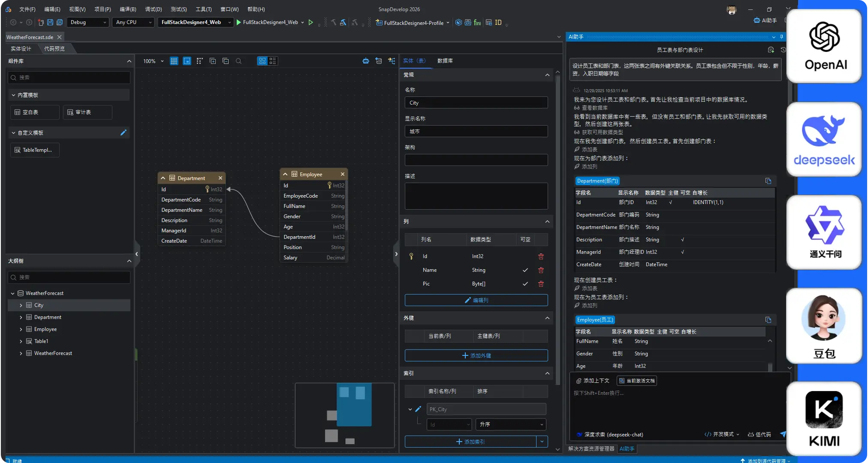868x463 pixels.
Task: Click the expand all tables icon
Action: click(213, 61)
